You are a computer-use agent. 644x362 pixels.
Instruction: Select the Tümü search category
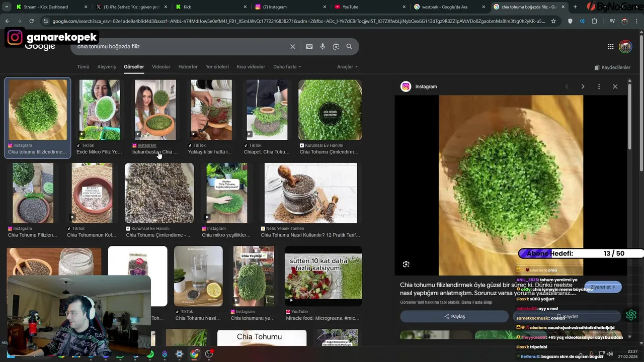[x=83, y=67]
